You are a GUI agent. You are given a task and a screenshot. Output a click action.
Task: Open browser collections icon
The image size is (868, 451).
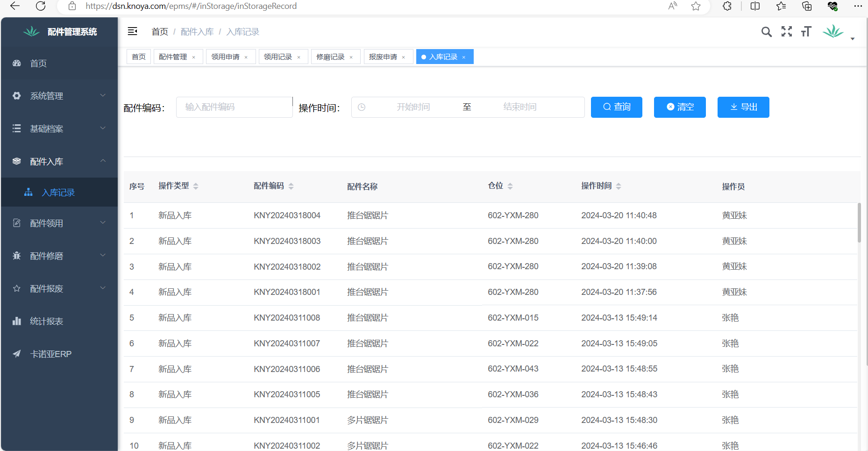807,6
